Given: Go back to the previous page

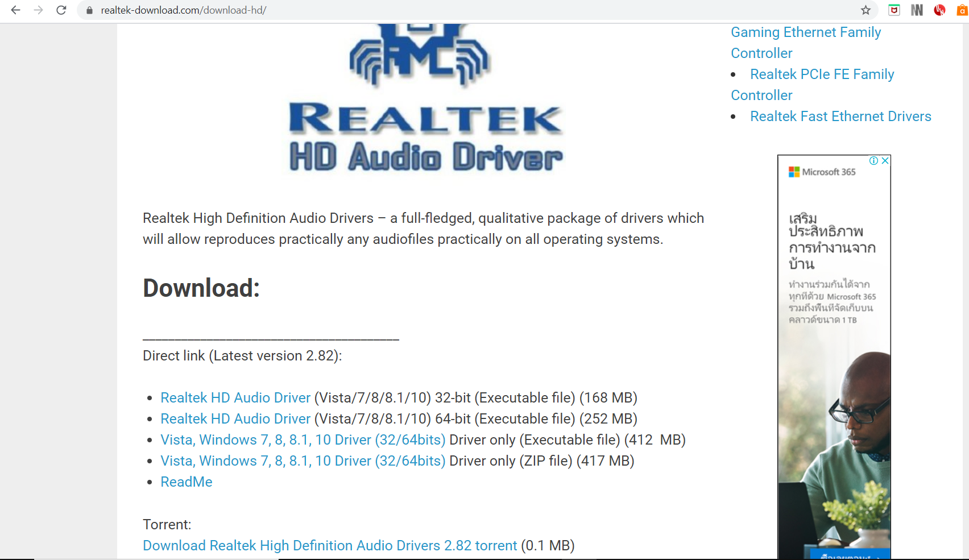Looking at the screenshot, I should click(15, 10).
